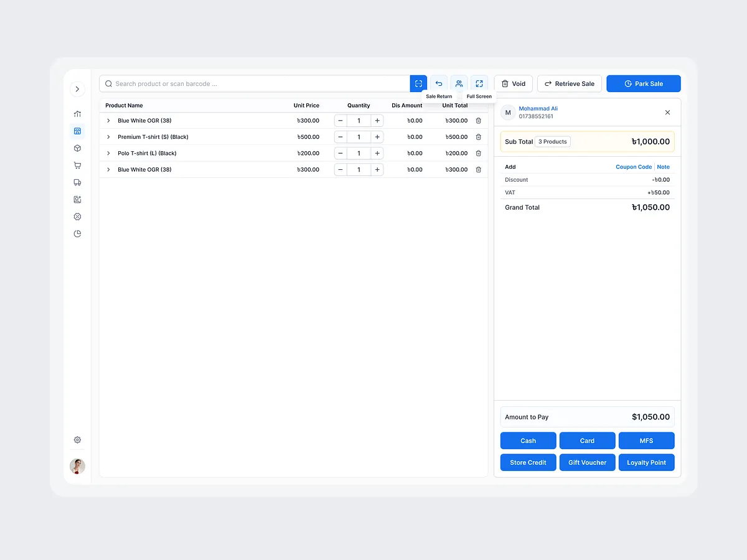Open discounts using the percent badge icon
Image resolution: width=747 pixels, height=560 pixels.
click(x=77, y=217)
